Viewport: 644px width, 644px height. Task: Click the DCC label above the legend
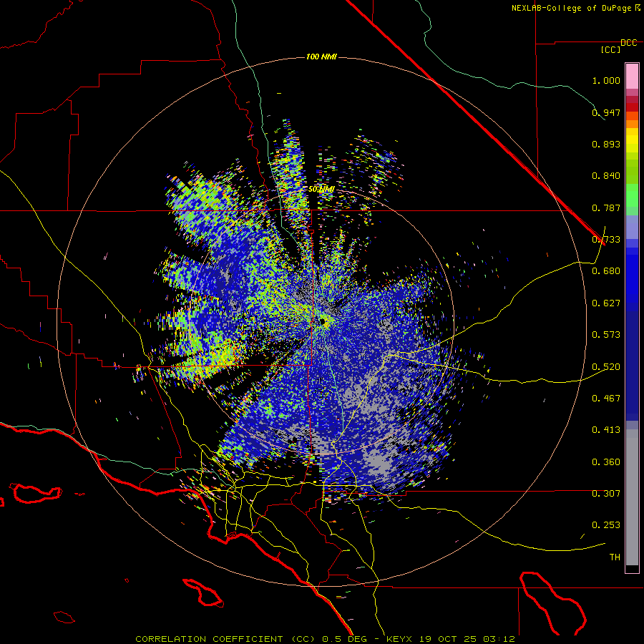[x=629, y=43]
